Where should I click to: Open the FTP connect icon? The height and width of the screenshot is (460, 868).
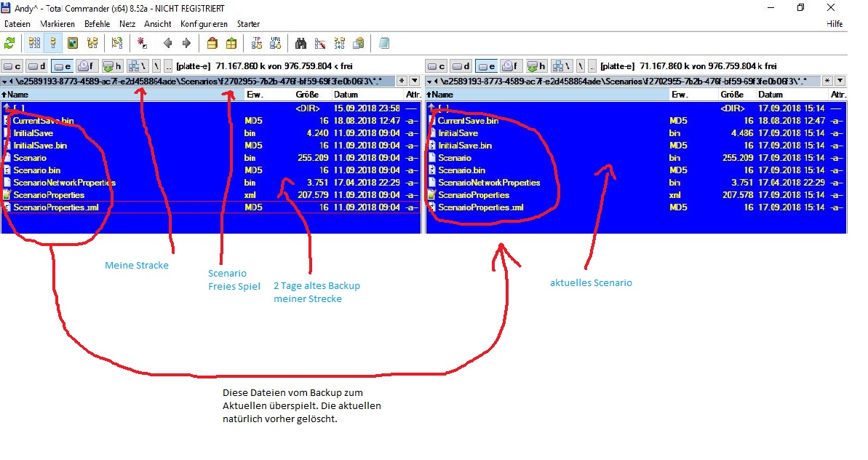pyautogui.click(x=257, y=43)
